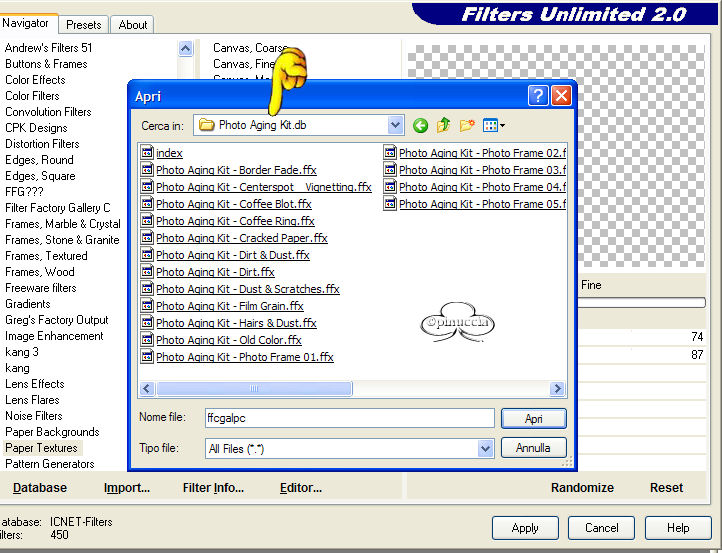Click the Help button in Filters Unlimited

click(678, 528)
